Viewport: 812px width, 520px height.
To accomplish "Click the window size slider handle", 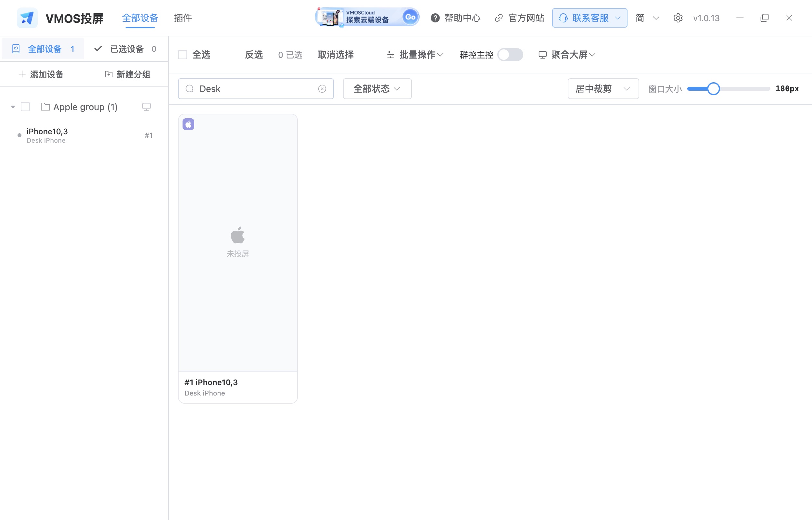I will (x=714, y=89).
